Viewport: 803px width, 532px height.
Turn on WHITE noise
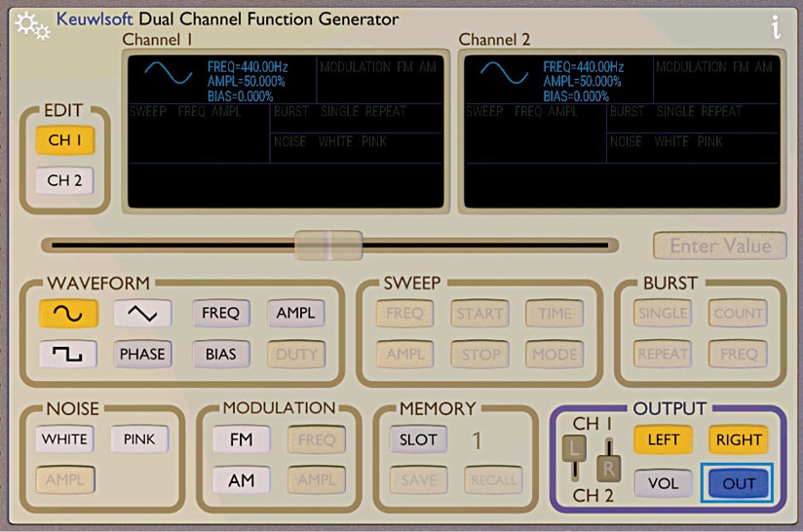point(64,439)
